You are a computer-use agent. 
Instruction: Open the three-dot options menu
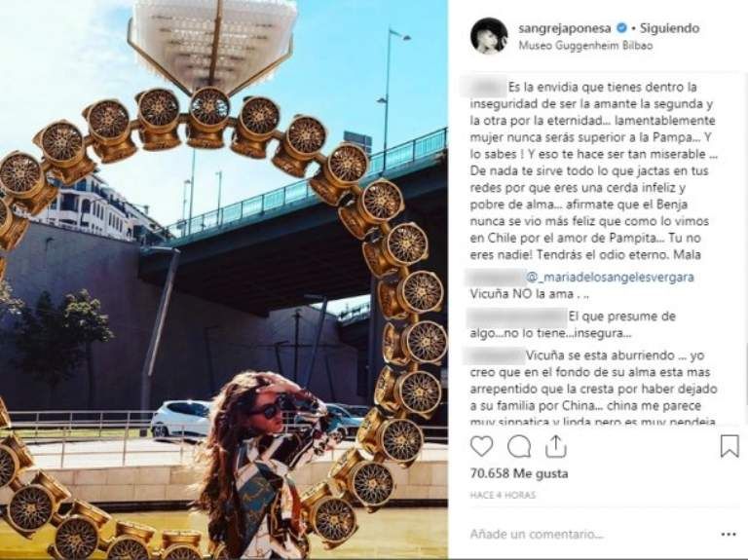pos(726,534)
